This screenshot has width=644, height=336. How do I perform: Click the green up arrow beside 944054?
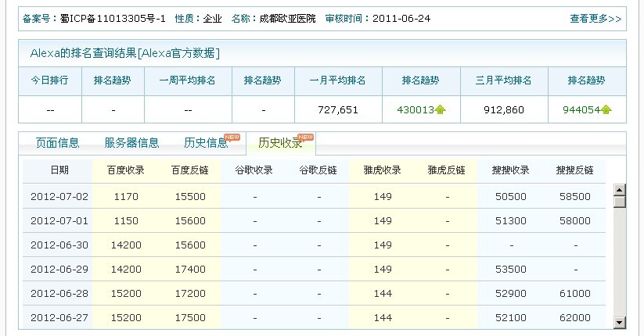(x=606, y=110)
